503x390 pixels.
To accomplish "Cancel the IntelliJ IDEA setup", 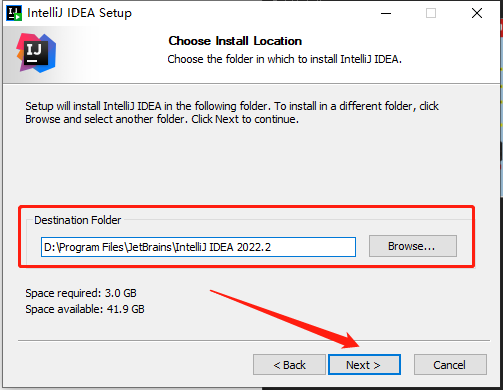I will coord(450,365).
